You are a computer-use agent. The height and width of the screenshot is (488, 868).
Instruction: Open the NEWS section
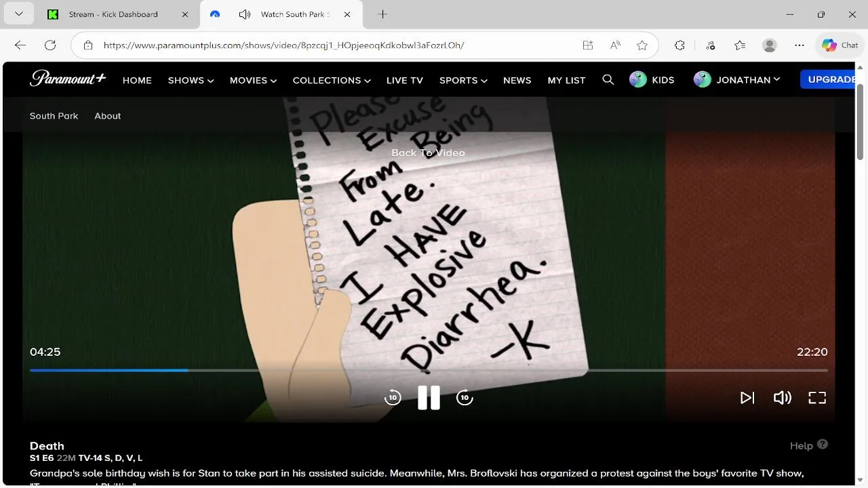(x=517, y=80)
